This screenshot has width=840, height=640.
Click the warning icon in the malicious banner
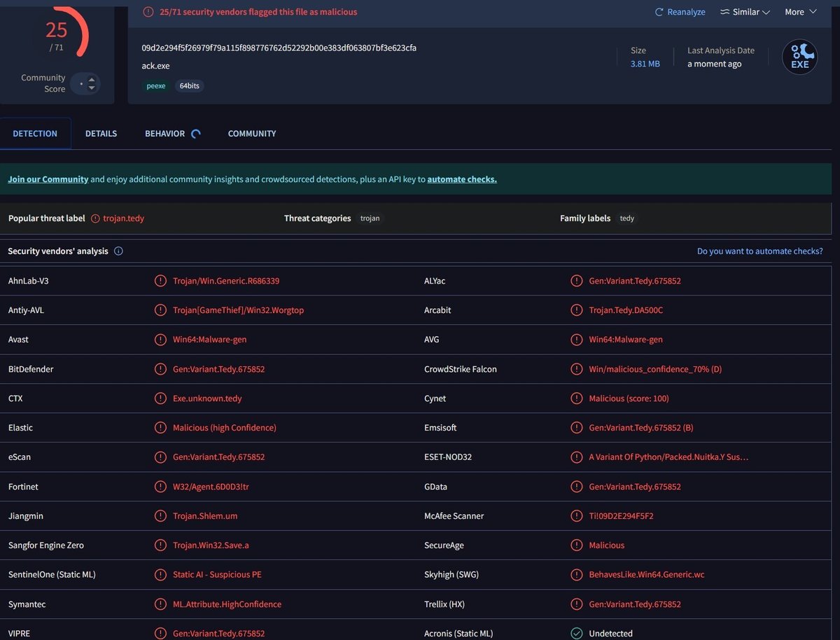click(x=148, y=12)
